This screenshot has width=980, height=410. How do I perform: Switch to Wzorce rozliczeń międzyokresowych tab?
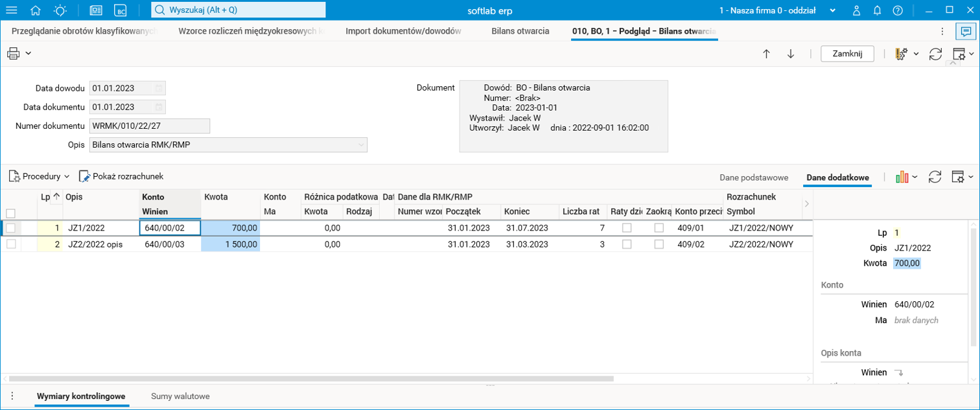pyautogui.click(x=251, y=31)
